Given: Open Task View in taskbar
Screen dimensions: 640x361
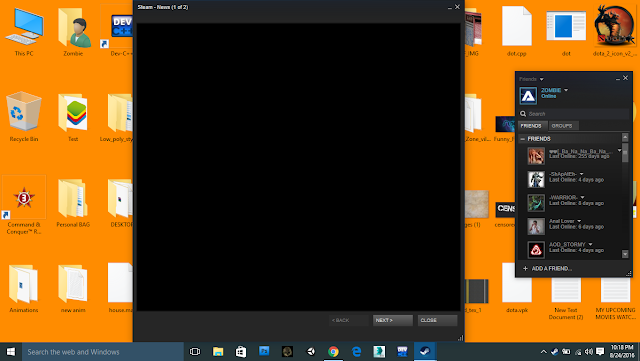Looking at the screenshot, I should (x=195, y=352).
